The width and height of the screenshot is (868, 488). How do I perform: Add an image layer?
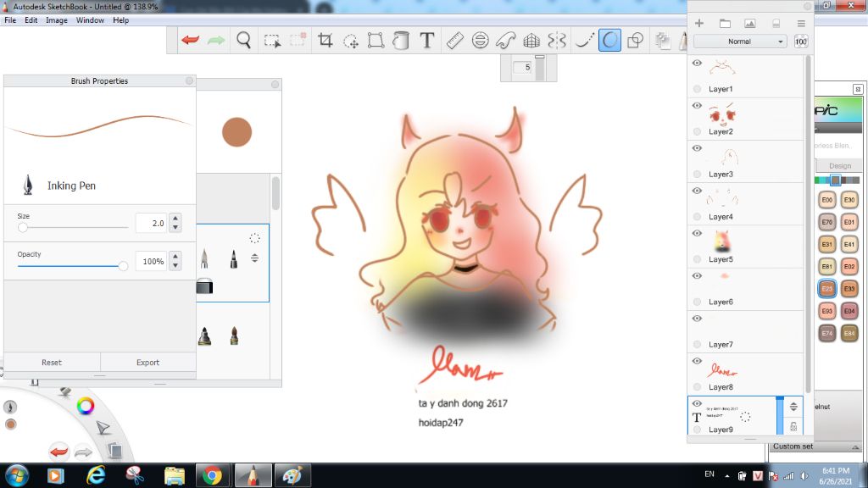pyautogui.click(x=749, y=23)
